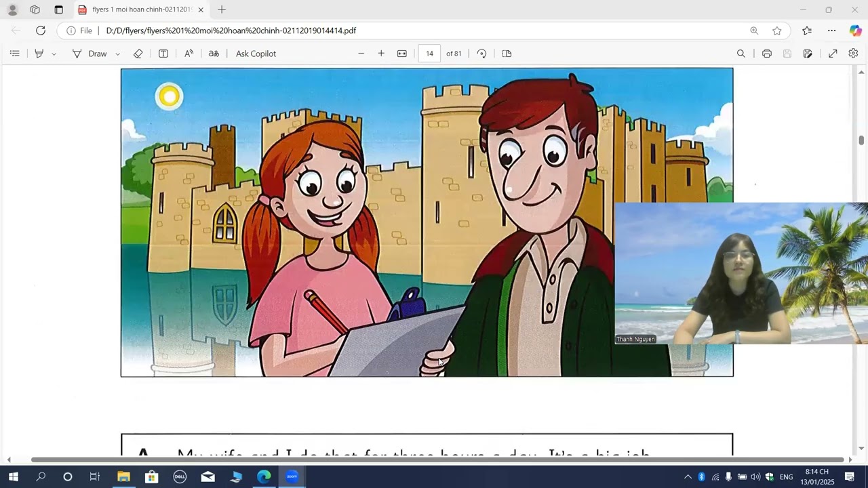Start Read aloud
868x488 pixels.
pyautogui.click(x=189, y=54)
